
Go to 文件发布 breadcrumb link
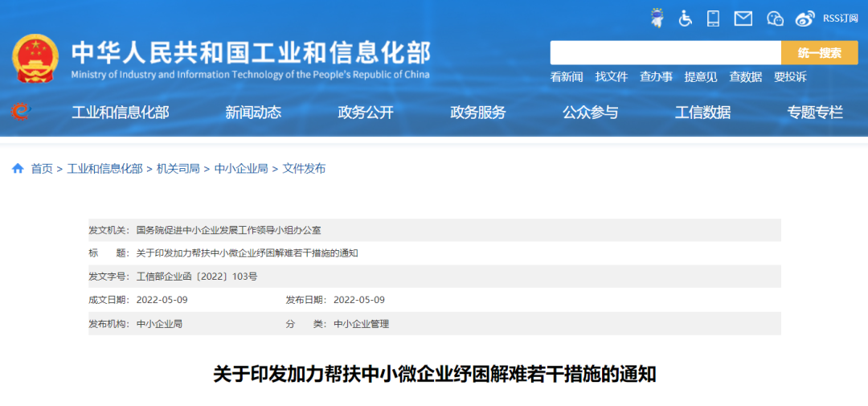[x=304, y=169]
